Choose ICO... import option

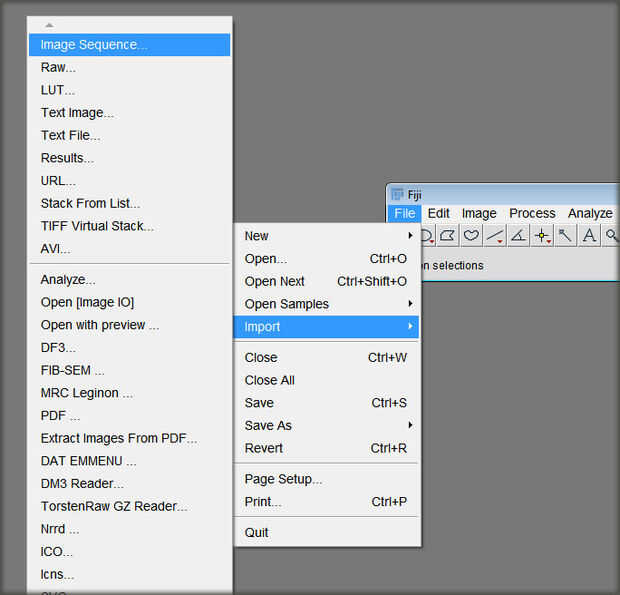click(x=130, y=552)
